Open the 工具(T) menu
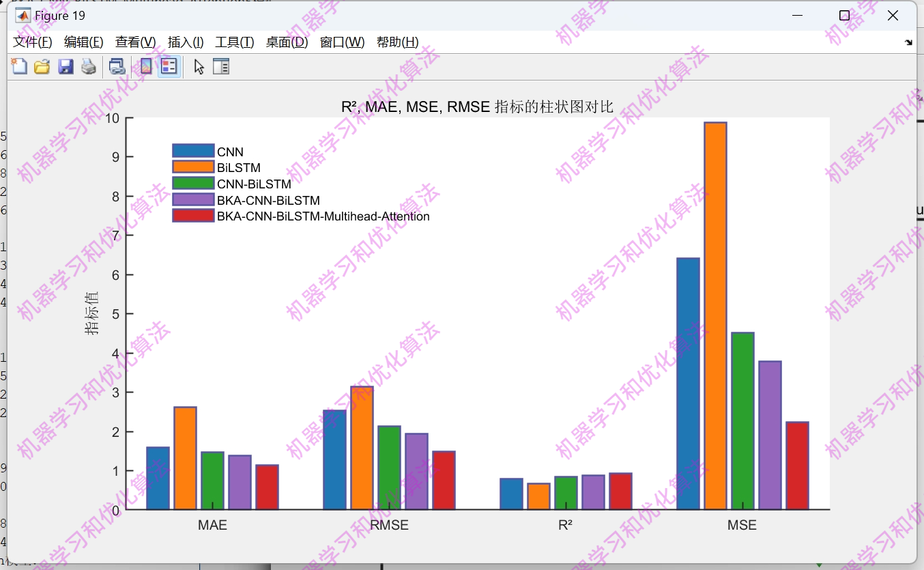This screenshot has width=924, height=570. pyautogui.click(x=235, y=42)
